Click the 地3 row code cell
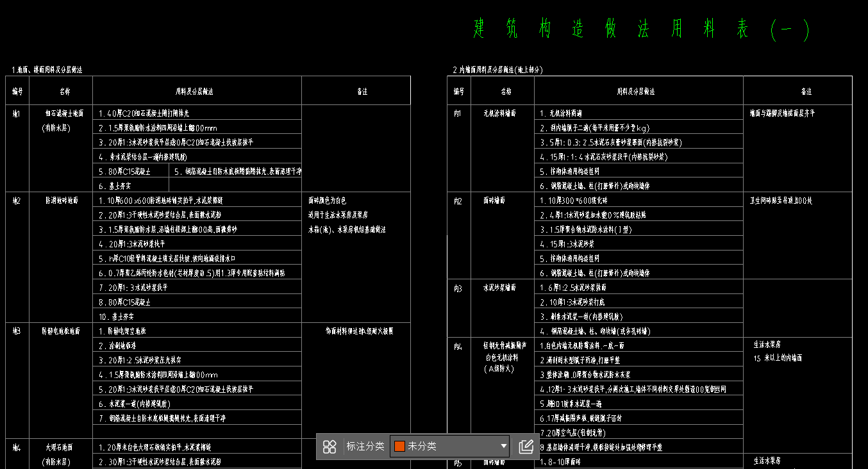 pyautogui.click(x=17, y=331)
